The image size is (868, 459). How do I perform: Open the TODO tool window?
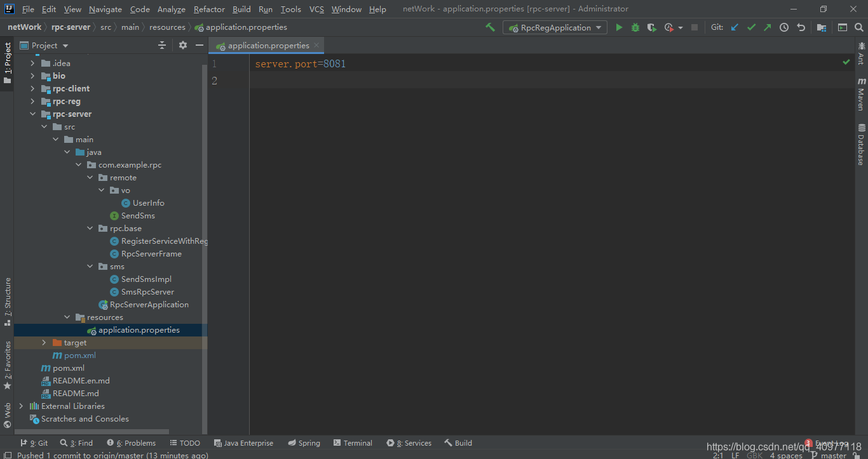point(185,442)
